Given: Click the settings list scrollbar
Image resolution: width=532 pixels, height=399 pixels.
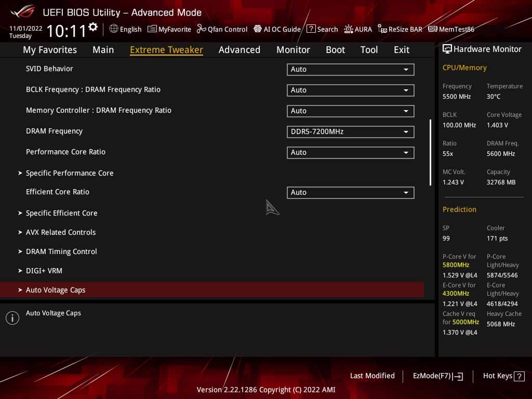Looking at the screenshot, I should (430, 152).
